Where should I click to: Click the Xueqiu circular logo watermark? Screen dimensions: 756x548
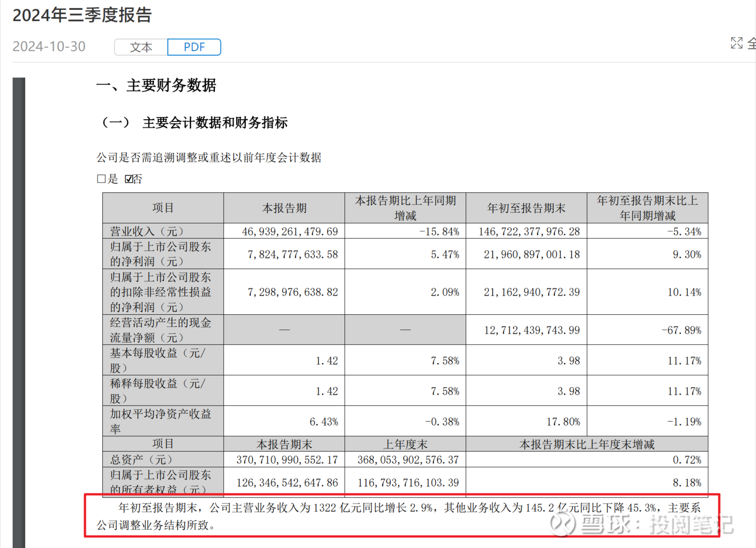coord(563,524)
